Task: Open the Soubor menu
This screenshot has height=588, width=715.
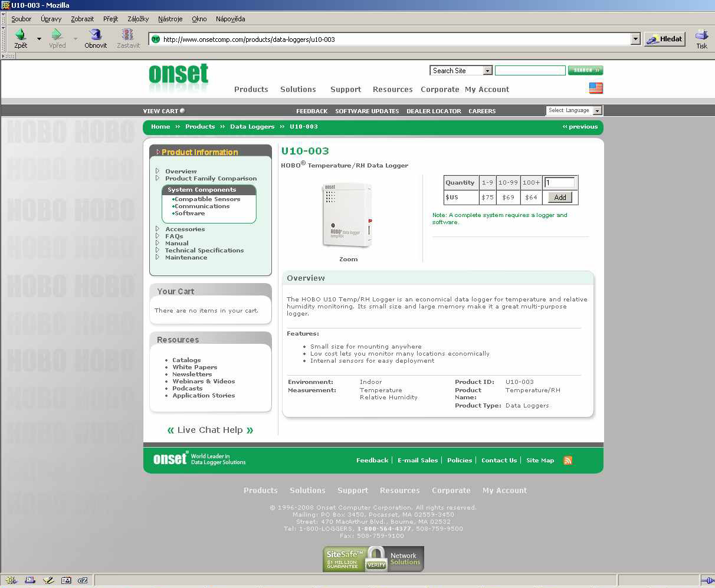Action: [x=21, y=19]
